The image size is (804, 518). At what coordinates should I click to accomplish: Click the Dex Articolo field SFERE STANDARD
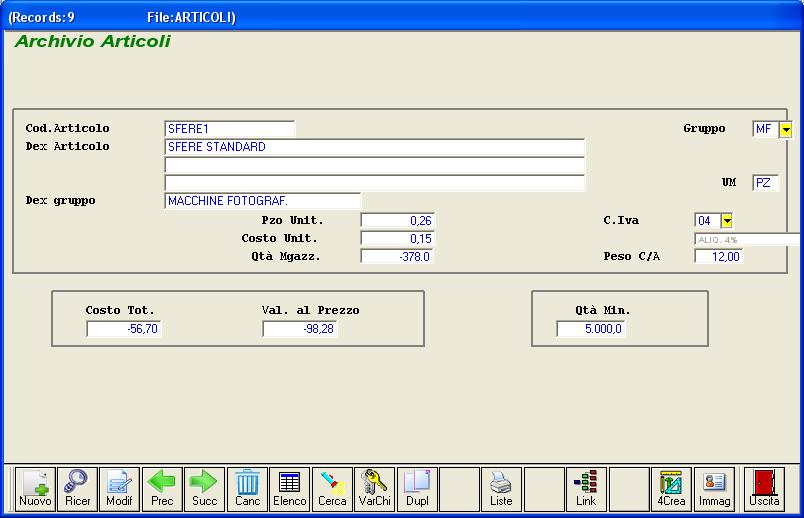pos(375,147)
